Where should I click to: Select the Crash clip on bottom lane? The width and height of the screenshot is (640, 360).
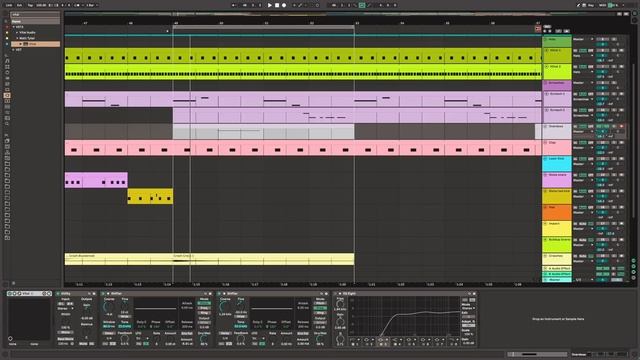click(x=263, y=259)
